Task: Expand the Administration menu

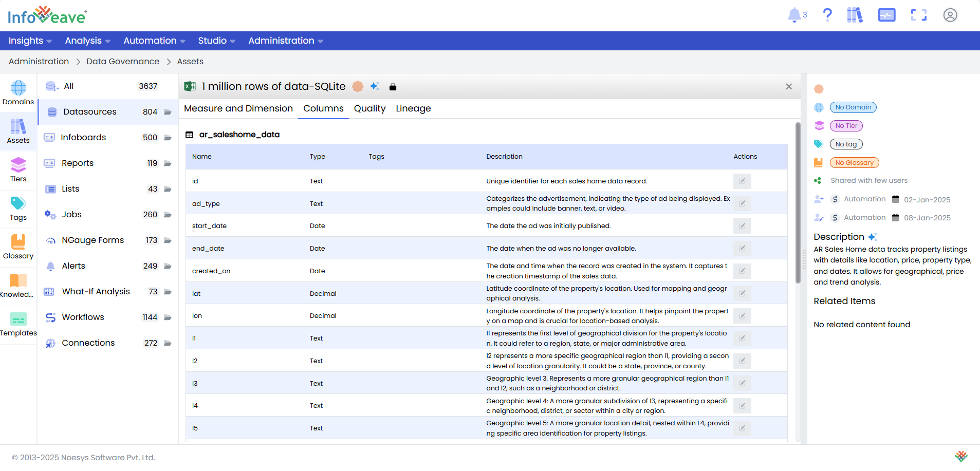Action: (x=286, y=41)
